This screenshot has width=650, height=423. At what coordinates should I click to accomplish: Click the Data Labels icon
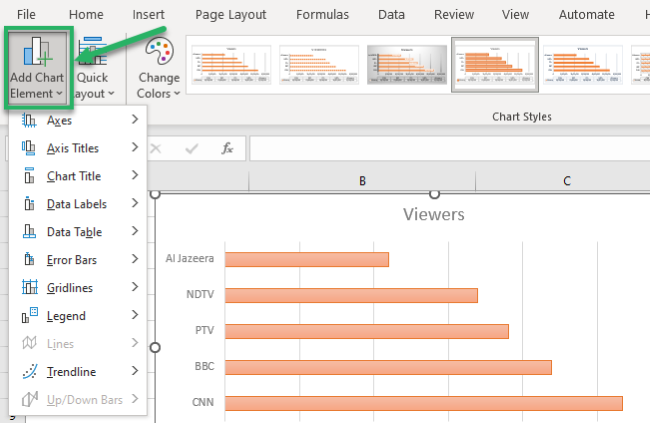click(x=29, y=204)
